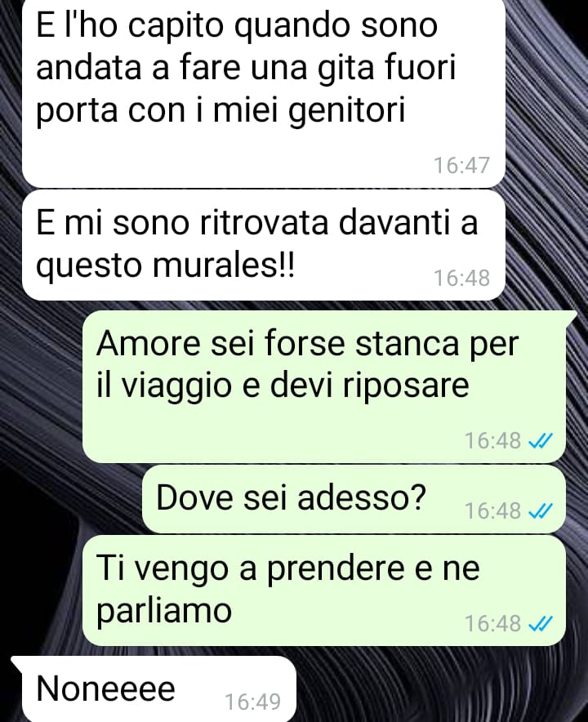Tap the dark wallpaper left of 'Dove sei adesso?'
This screenshot has width=588, height=722.
(x=69, y=499)
